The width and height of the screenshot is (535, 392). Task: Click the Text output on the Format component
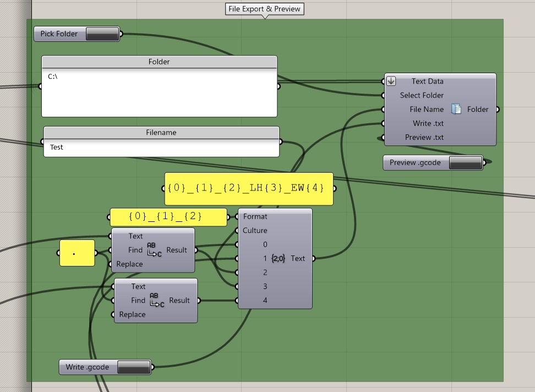[298, 258]
